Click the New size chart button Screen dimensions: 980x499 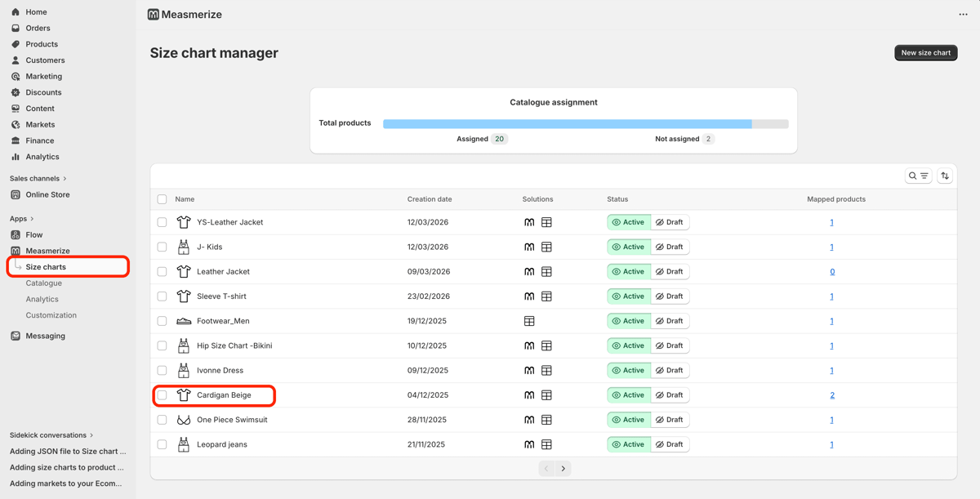click(x=925, y=53)
